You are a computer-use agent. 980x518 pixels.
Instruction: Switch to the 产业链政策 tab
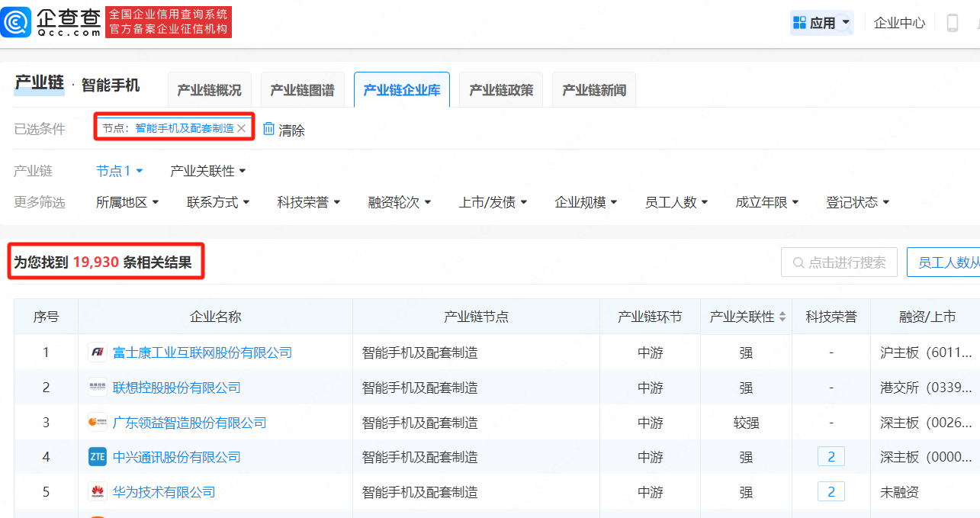click(501, 90)
